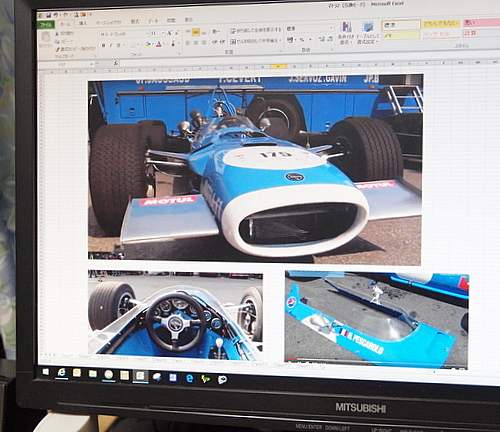Click the Wrap Text button
Viewport: 500px width, 432px height.
pyautogui.click(x=256, y=30)
